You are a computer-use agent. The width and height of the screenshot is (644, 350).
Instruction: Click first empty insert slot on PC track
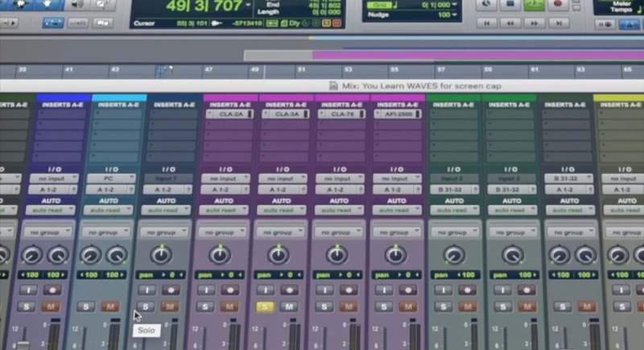tap(117, 114)
